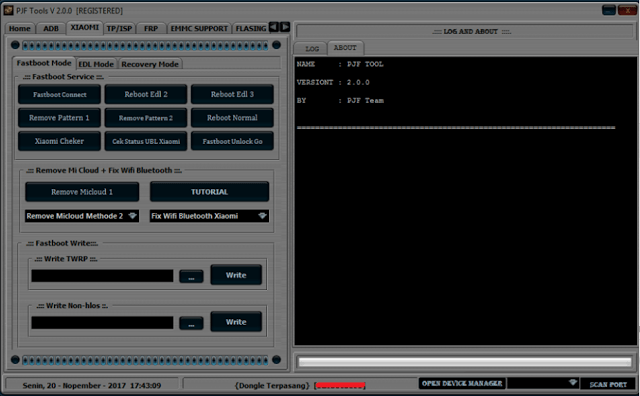Switch to the ADB tab
This screenshot has height=396, width=640.
51,29
